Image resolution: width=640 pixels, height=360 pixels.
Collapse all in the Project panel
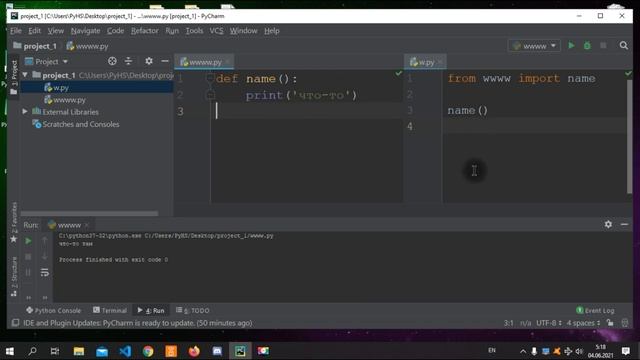[x=128, y=61]
